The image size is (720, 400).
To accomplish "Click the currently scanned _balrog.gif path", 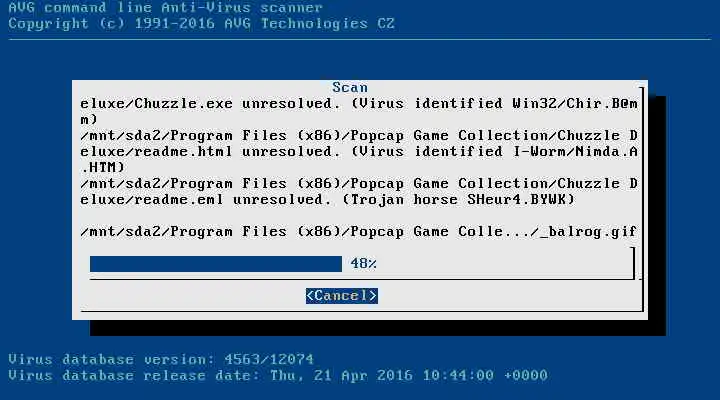I will coord(359,231).
